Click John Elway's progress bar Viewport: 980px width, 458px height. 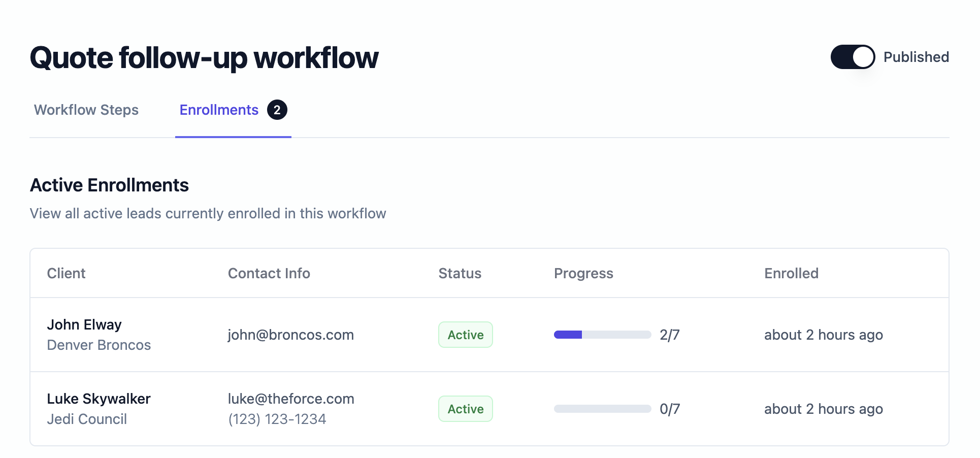pyautogui.click(x=602, y=335)
